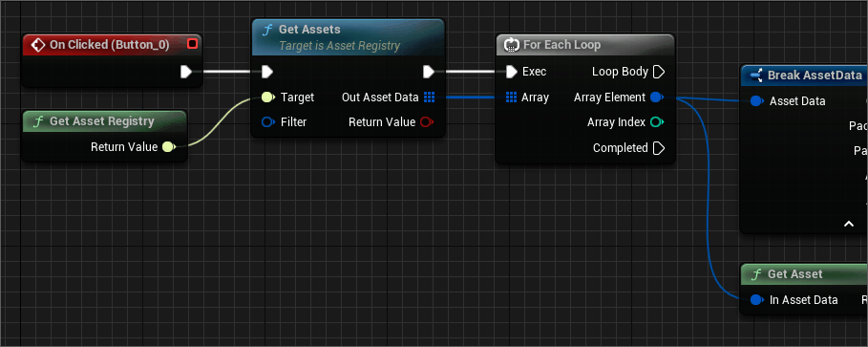
Task: Click the Array input pin on For Each Loop
Action: tap(511, 97)
